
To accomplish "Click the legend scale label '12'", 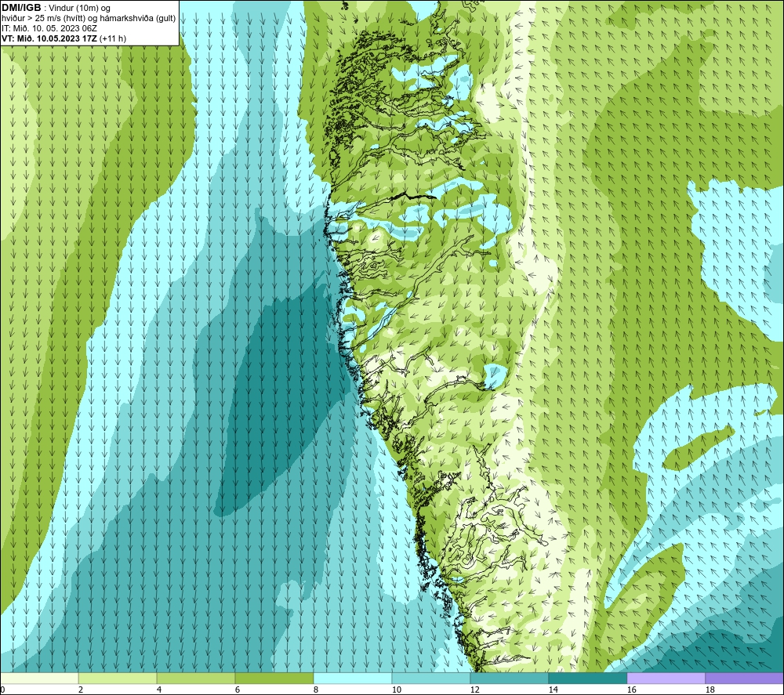I will (474, 690).
